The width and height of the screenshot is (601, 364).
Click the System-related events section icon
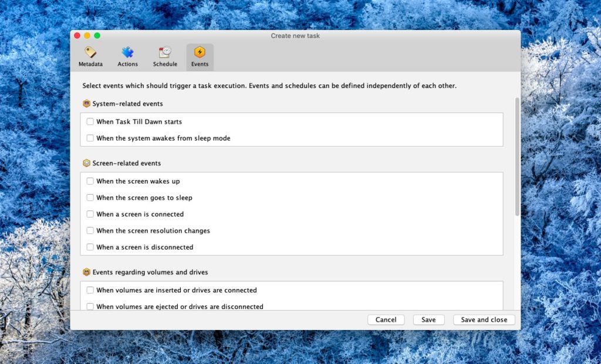point(86,104)
